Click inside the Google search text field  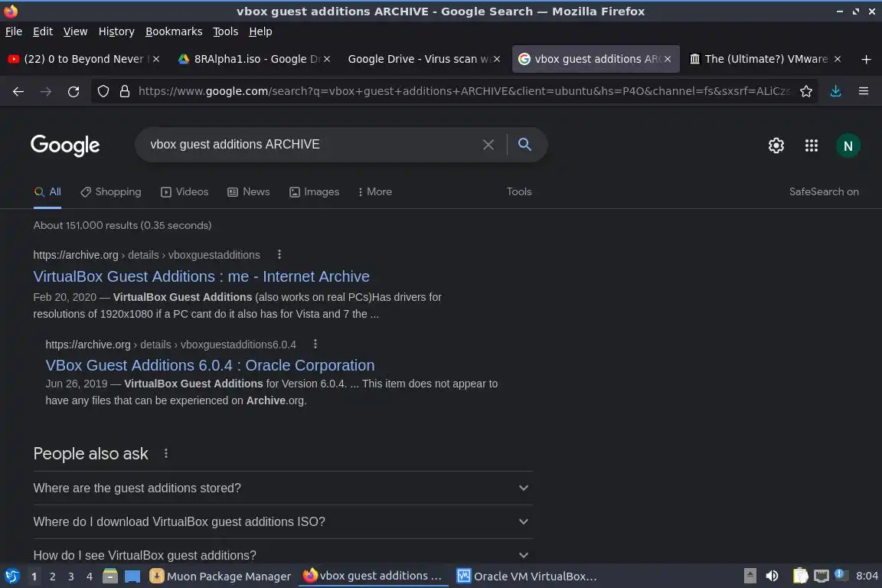pos(312,145)
